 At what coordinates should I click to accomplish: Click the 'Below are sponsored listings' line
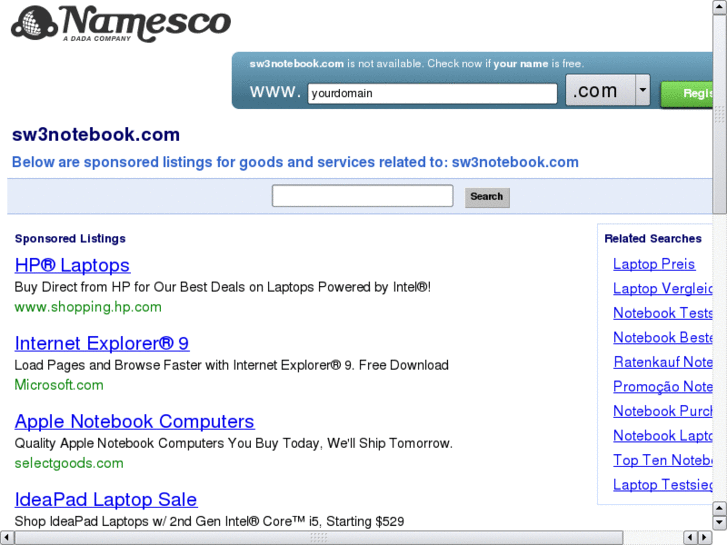point(295,162)
